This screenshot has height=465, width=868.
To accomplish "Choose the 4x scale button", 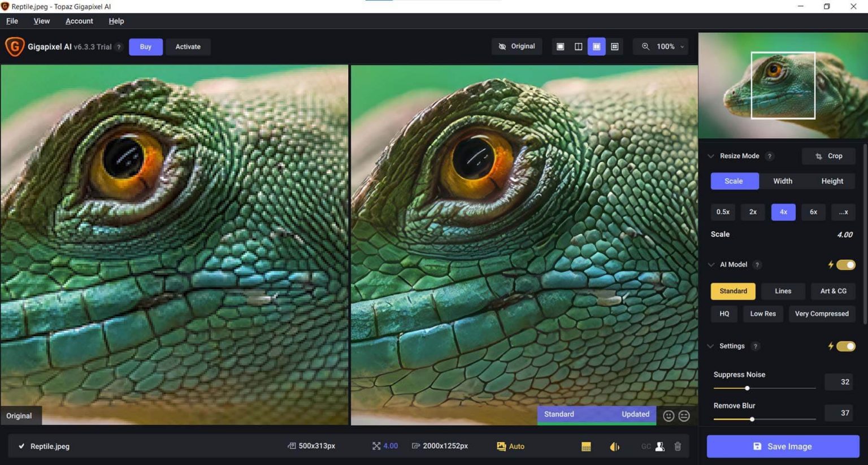I will [783, 212].
